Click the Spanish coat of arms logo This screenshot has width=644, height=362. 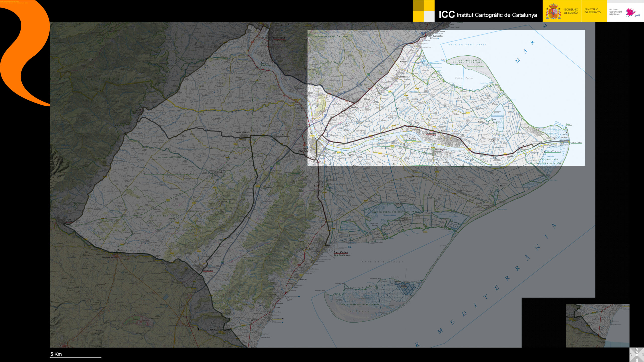[x=553, y=11]
